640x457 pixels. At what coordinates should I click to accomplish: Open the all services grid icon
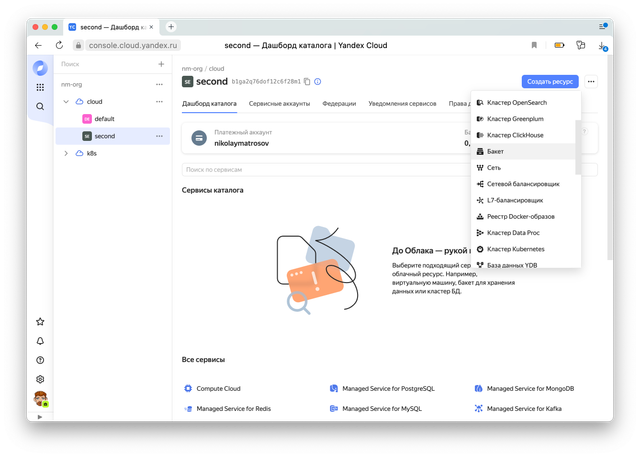(40, 87)
